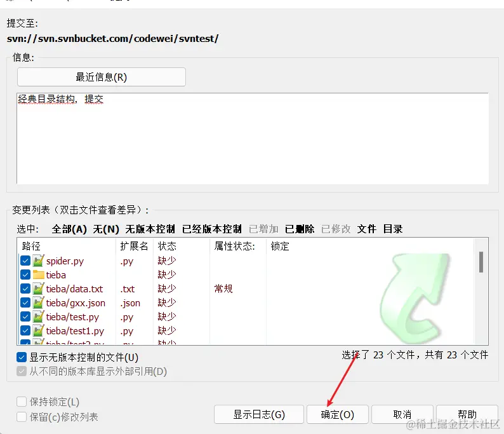
Task: Select the tieba/gxx.json file name
Action: [76, 303]
